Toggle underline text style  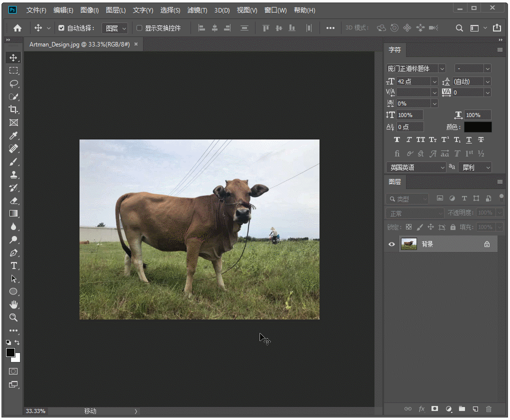coord(468,140)
